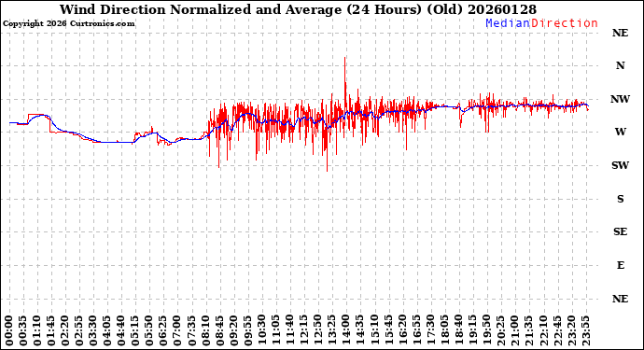
Task: Click the 02:20 time label
Action: tap(65, 330)
